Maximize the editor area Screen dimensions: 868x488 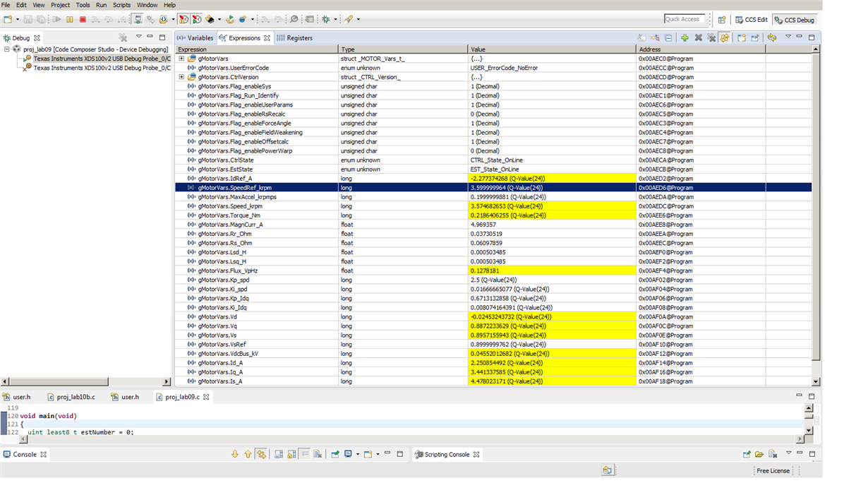pyautogui.click(x=812, y=396)
